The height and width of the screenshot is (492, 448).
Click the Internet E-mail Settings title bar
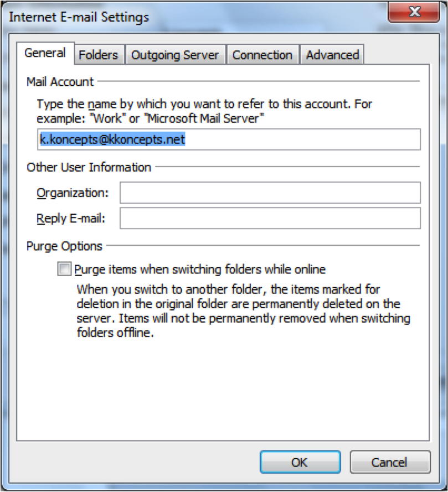[x=194, y=16]
